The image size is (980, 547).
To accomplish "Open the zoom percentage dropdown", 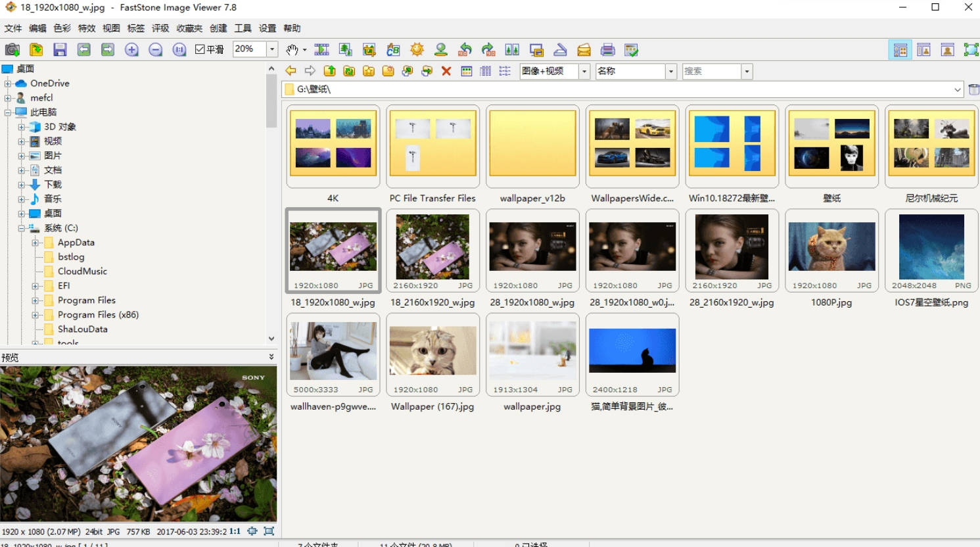I will tap(272, 49).
